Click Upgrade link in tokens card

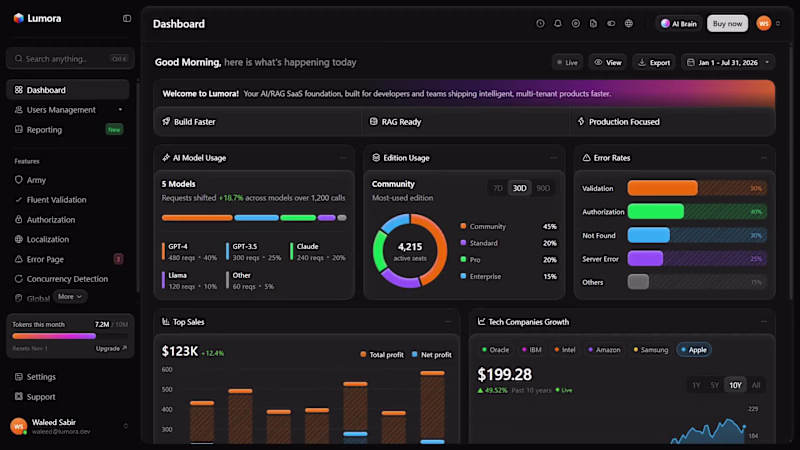tap(111, 348)
